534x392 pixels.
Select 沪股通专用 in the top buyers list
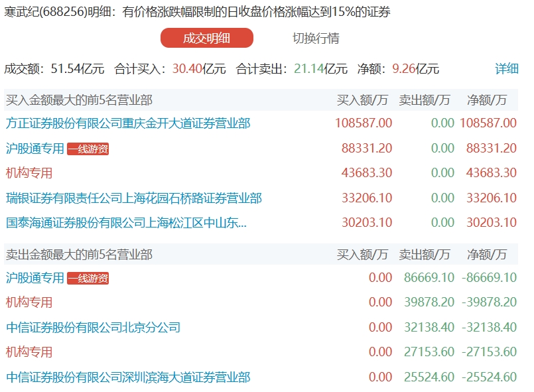coord(34,149)
